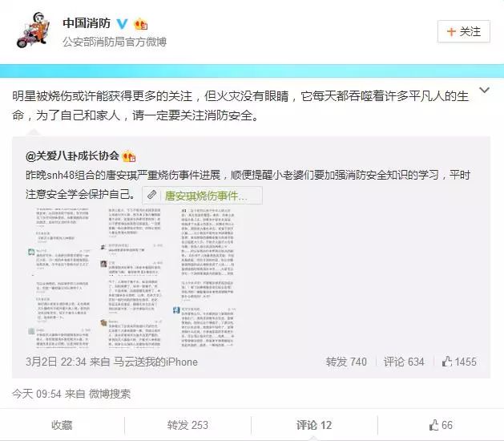Click the paperclip attachment icon
The width and height of the screenshot is (504, 441).
coord(151,195)
